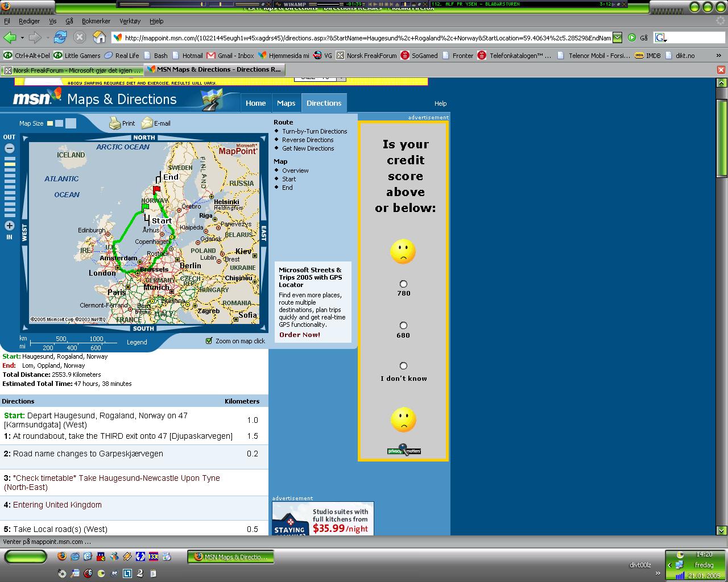Open the SoGamed bookmark
Viewport: 728px width, 582px height.
pos(419,56)
